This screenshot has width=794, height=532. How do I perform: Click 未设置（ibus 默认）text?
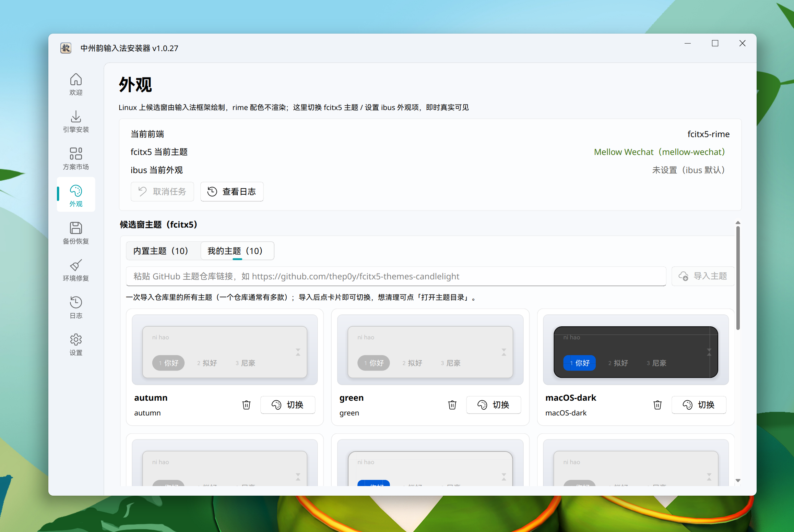(x=688, y=170)
